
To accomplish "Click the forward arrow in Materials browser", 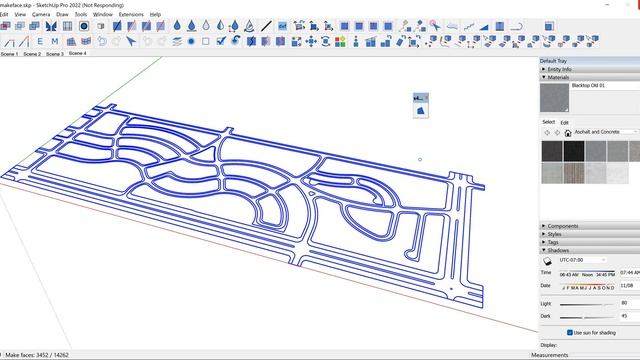I will 557,133.
